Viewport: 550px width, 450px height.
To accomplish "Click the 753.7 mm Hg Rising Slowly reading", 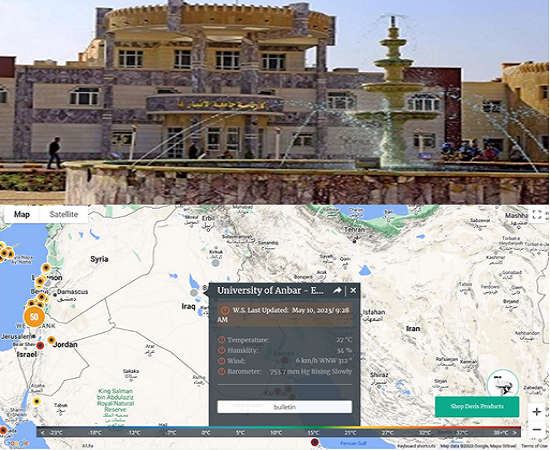I will click(311, 371).
